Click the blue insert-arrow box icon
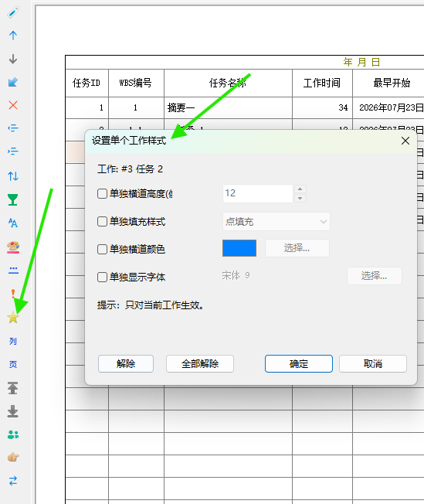This screenshot has height=504, width=424. 13,82
